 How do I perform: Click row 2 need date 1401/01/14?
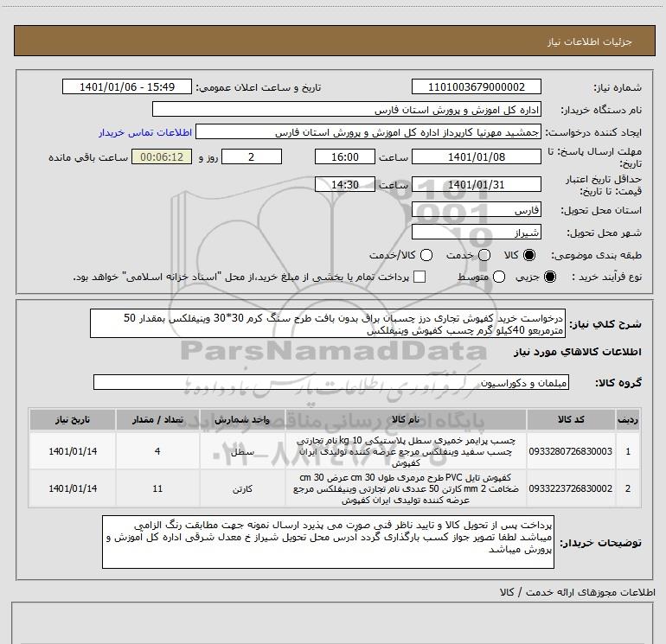pos(73,488)
